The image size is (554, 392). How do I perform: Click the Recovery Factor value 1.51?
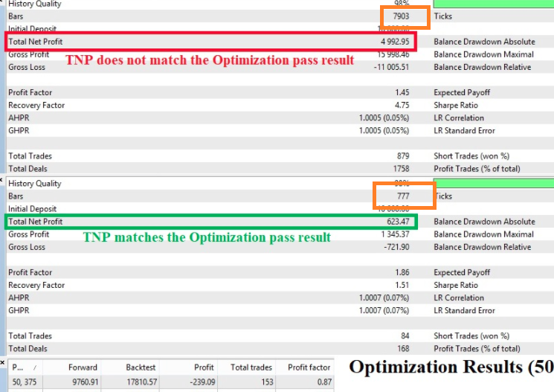tap(402, 285)
